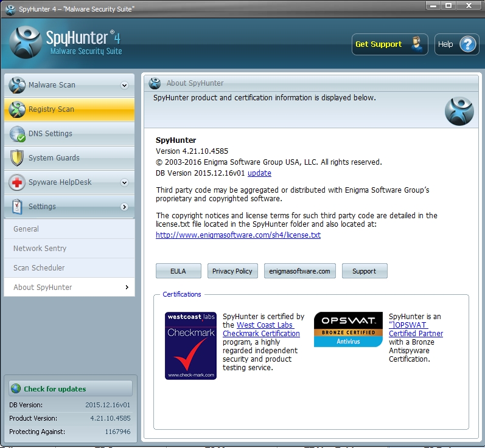Click the Version 4.21.10.4585 text
The height and width of the screenshot is (448, 485).
(x=192, y=151)
